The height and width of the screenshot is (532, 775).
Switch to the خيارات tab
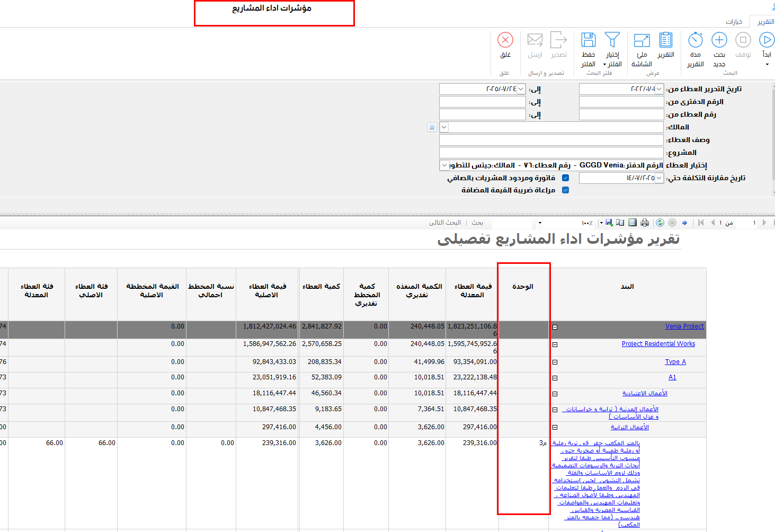click(x=734, y=22)
